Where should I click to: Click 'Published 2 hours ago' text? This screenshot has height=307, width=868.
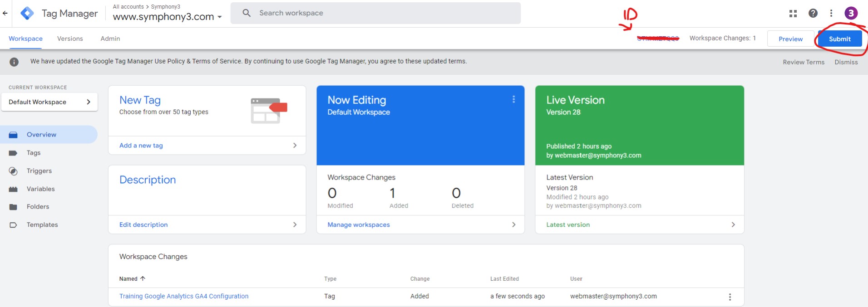pos(579,146)
